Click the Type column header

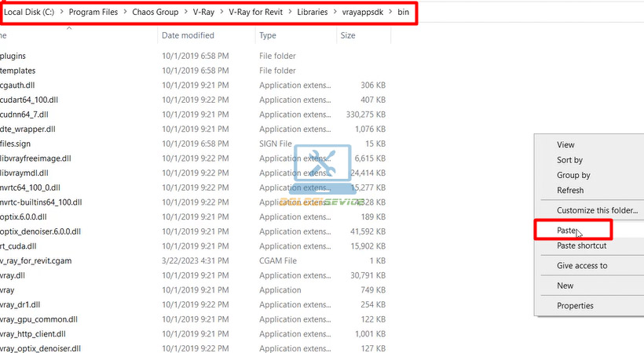coord(268,35)
